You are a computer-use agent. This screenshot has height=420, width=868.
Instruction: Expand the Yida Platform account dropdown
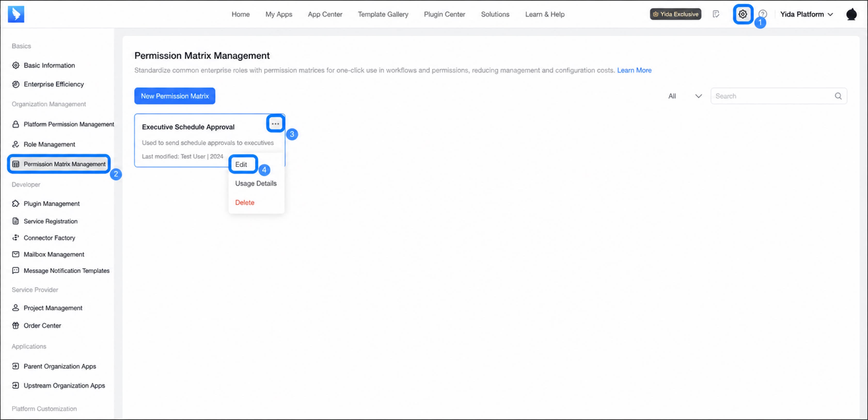[x=807, y=14]
